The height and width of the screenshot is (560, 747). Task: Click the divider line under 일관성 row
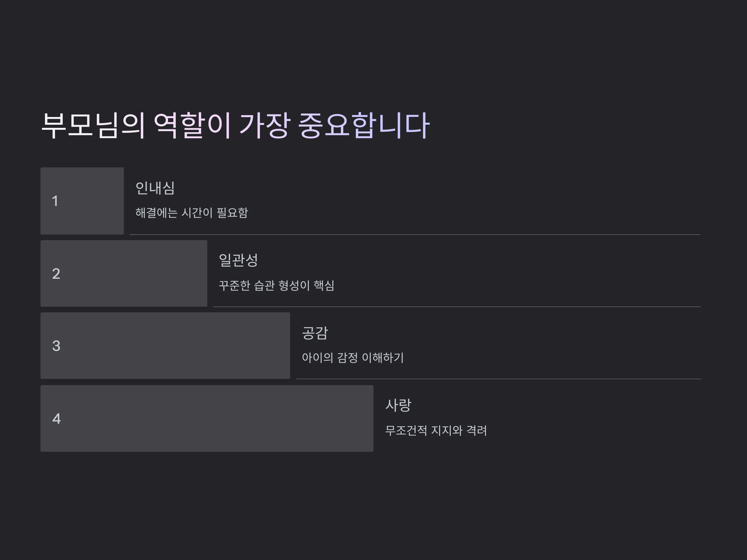pyautogui.click(x=457, y=306)
